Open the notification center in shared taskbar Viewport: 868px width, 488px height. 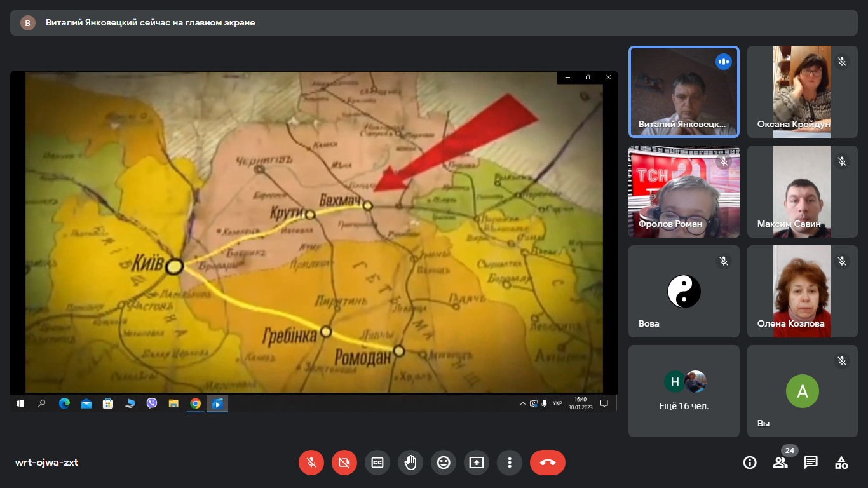pos(604,403)
